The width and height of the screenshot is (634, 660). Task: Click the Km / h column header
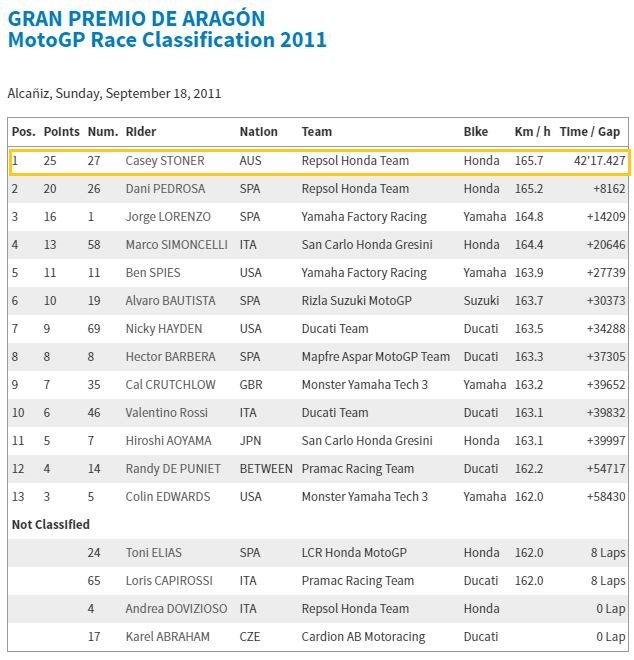tap(532, 132)
